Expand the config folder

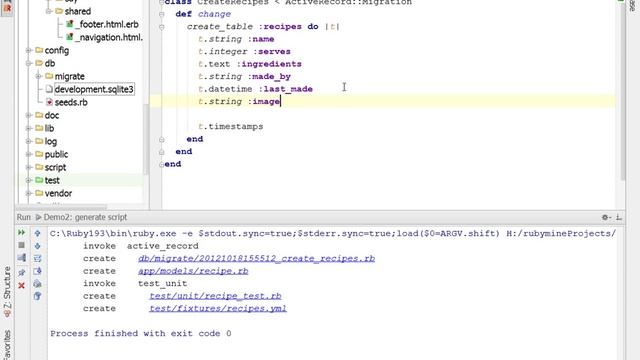29,50
